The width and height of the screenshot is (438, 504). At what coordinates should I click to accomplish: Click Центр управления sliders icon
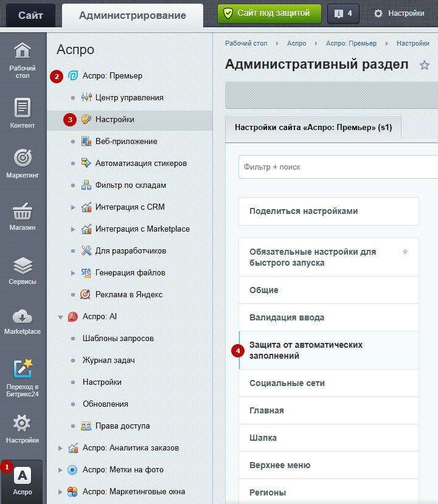86,97
